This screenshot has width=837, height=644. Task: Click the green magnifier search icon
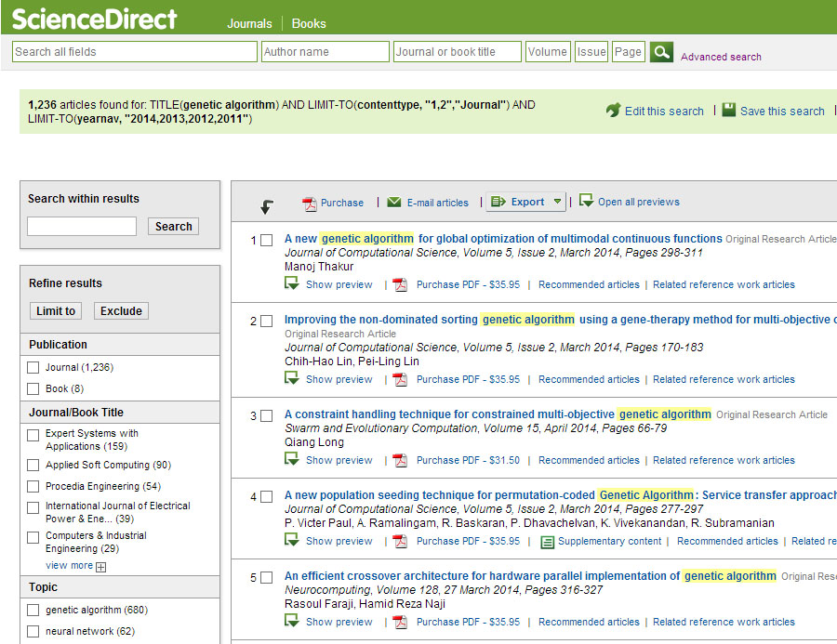(x=661, y=52)
